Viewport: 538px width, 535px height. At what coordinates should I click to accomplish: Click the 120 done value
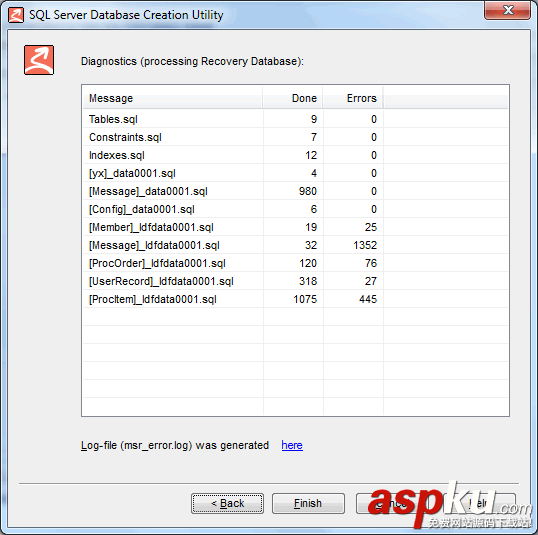pos(308,263)
